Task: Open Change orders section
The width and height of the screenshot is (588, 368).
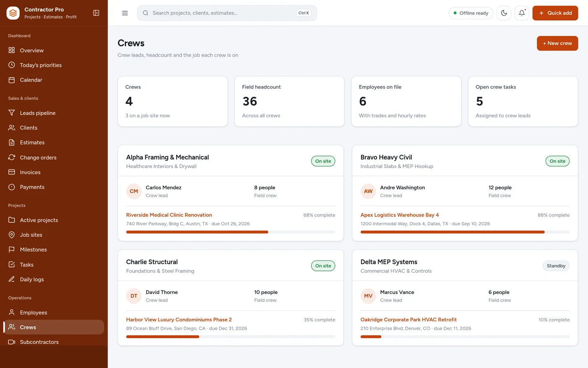Action: coord(54,158)
